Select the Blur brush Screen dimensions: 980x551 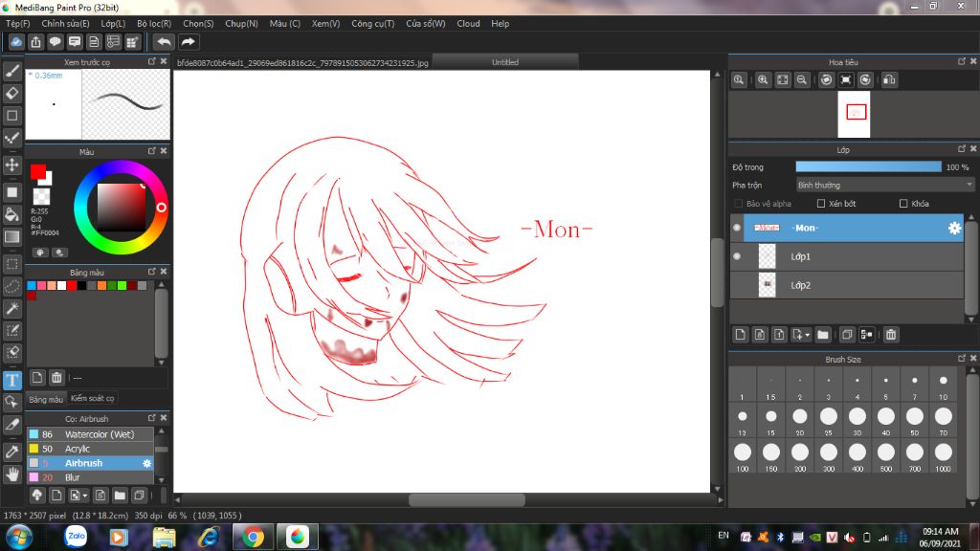pos(90,477)
